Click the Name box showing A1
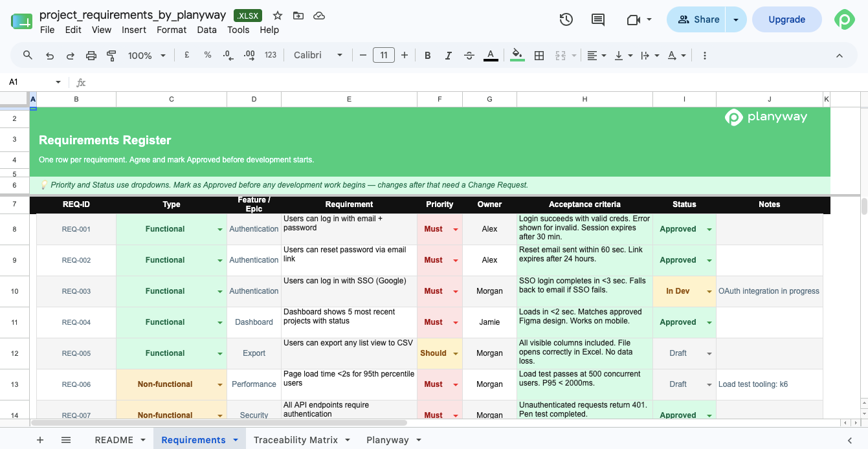Viewport: 868px width, 449px height. click(x=34, y=82)
